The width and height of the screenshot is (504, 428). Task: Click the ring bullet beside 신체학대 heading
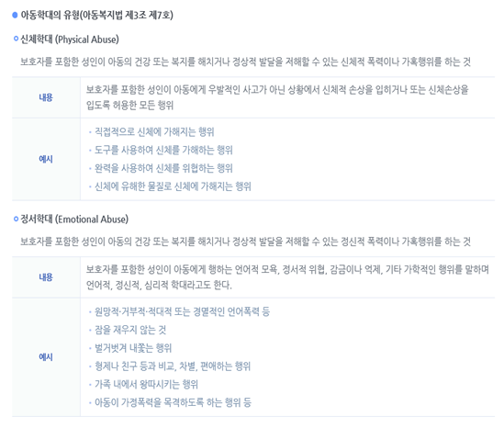tap(16, 39)
